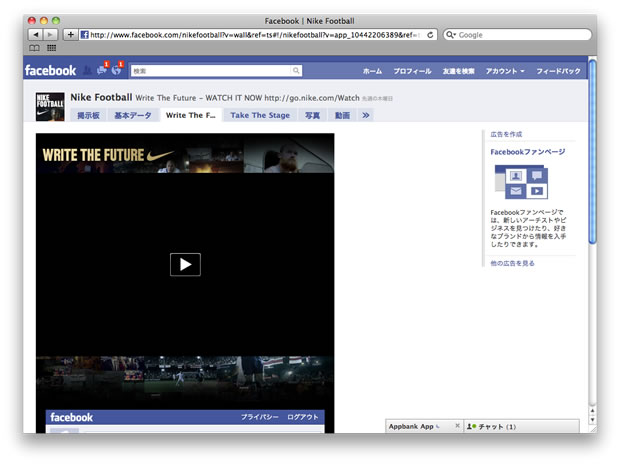
Task: Open プロフィール in Facebook nav
Action: (412, 71)
